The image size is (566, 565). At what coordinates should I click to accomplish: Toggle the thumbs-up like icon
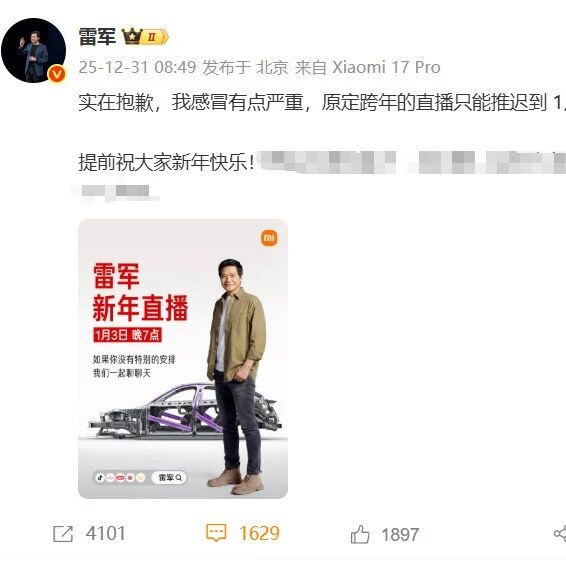point(360,534)
